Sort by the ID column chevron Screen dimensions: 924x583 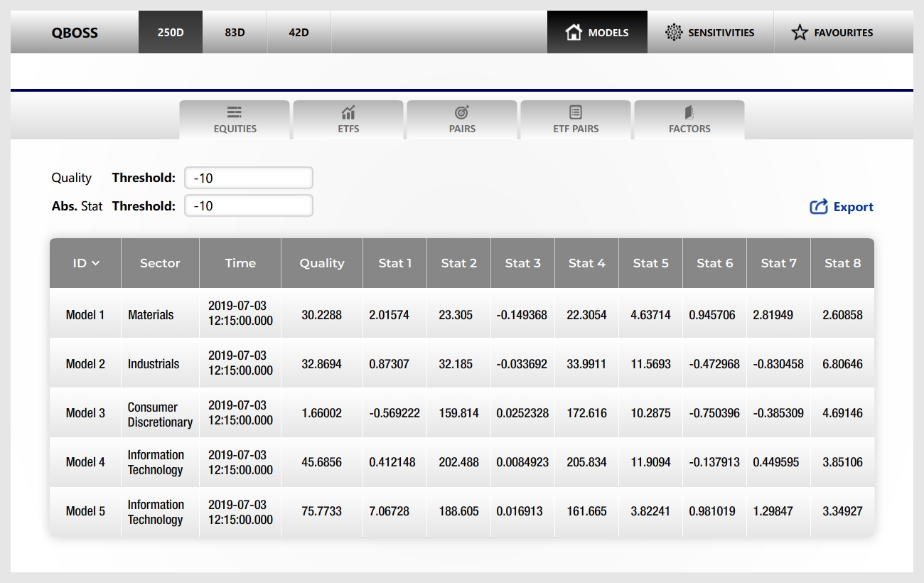[96, 263]
